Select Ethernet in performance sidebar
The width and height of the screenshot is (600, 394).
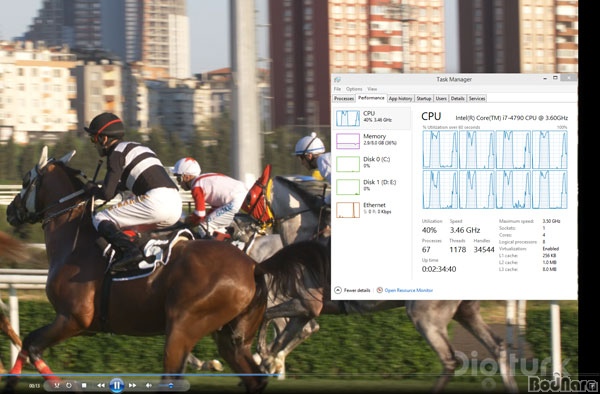point(372,210)
